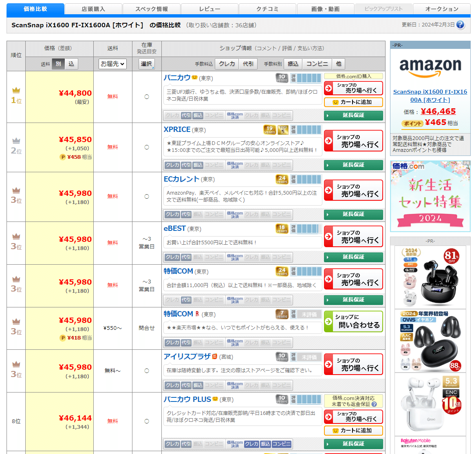Viewport: 476px width, 454px height.
Task: Open the 選択 stock filter dropdown
Action: pos(147,64)
